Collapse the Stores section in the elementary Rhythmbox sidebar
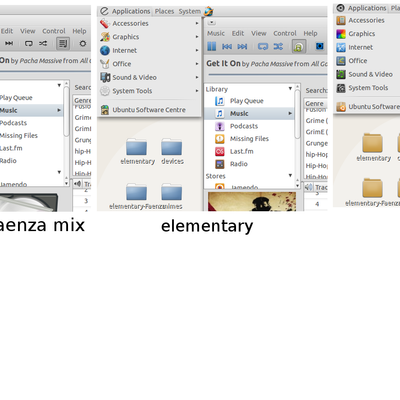The image size is (400, 400). 290,175
